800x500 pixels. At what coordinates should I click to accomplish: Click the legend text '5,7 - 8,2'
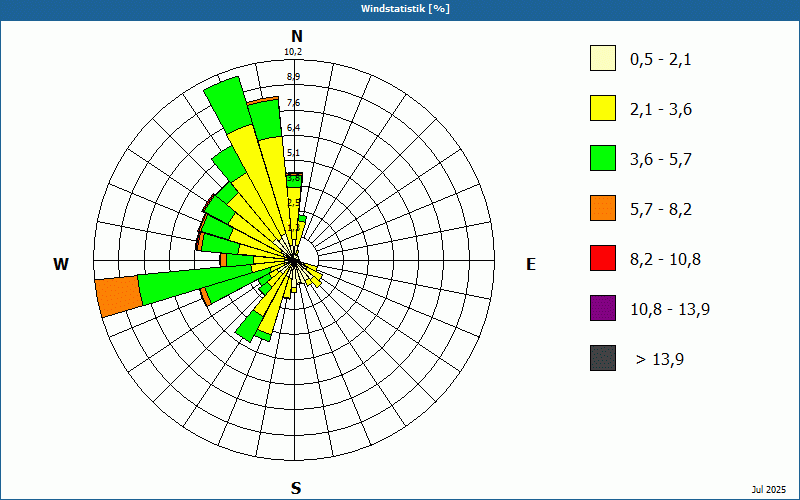click(x=661, y=210)
